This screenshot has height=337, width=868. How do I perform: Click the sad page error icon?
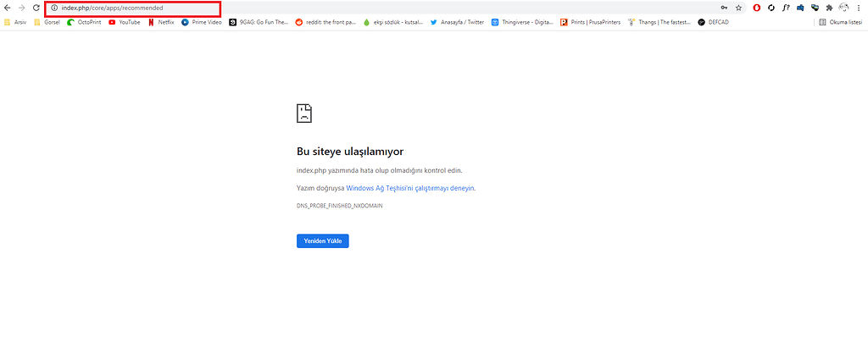(304, 113)
